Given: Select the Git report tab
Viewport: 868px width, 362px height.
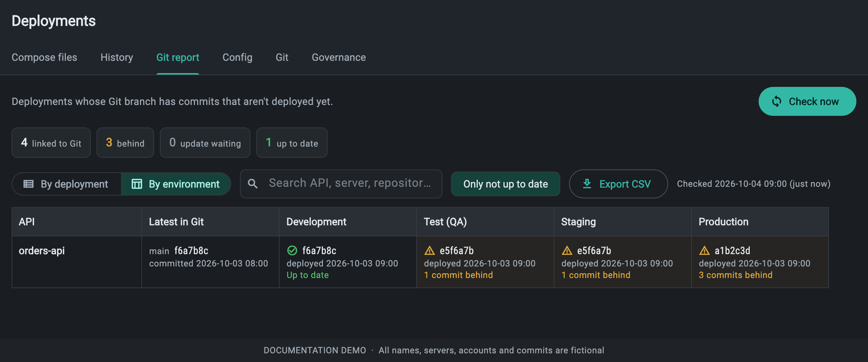Looking at the screenshot, I should pyautogui.click(x=178, y=57).
